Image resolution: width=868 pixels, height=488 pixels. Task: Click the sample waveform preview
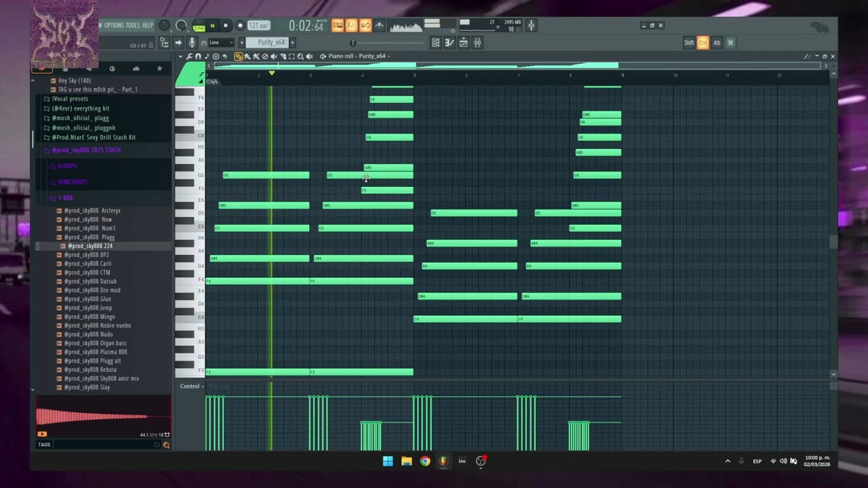[103, 415]
